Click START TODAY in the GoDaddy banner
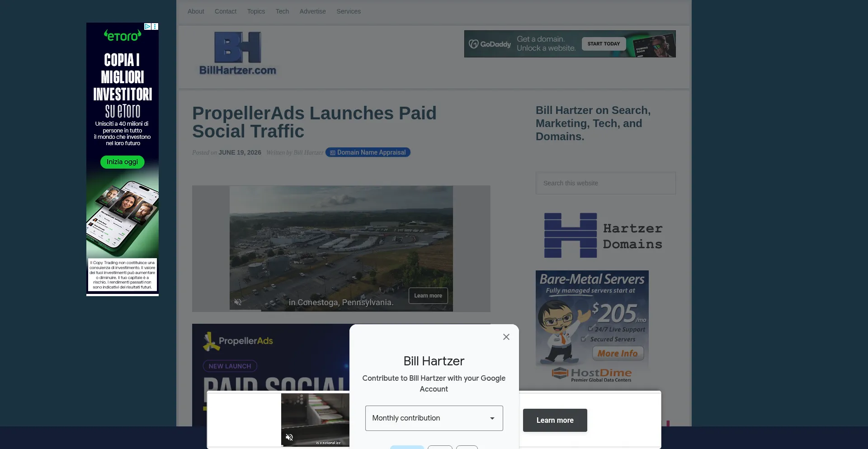Viewport: 868px width, 449px height. pos(604,44)
